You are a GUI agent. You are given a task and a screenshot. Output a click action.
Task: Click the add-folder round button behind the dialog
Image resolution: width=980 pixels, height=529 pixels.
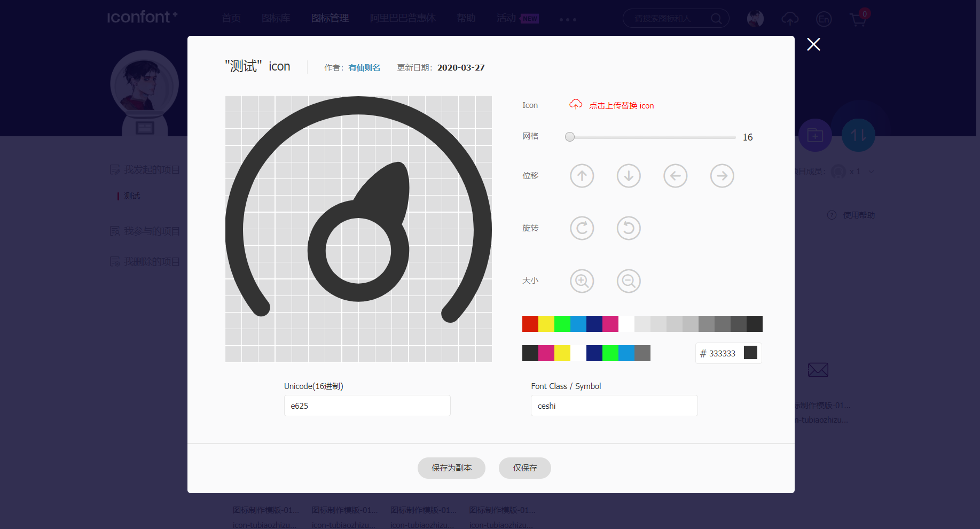click(x=815, y=135)
